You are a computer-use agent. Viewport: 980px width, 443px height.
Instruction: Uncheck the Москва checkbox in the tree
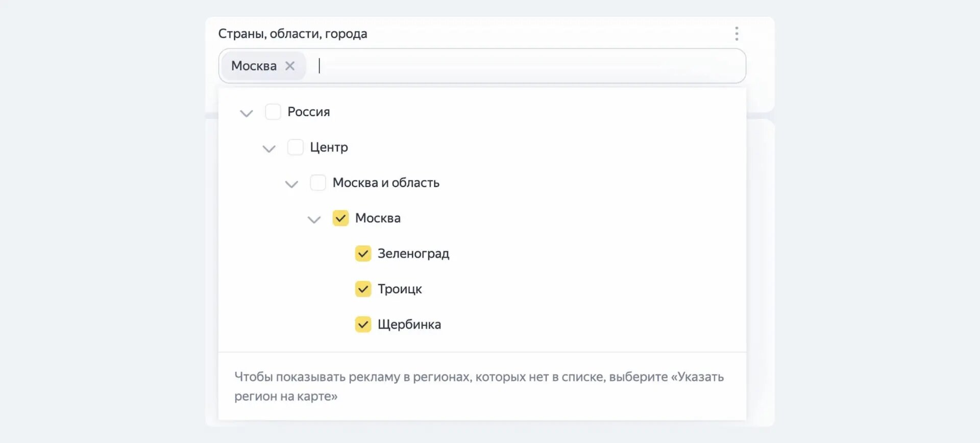click(340, 218)
